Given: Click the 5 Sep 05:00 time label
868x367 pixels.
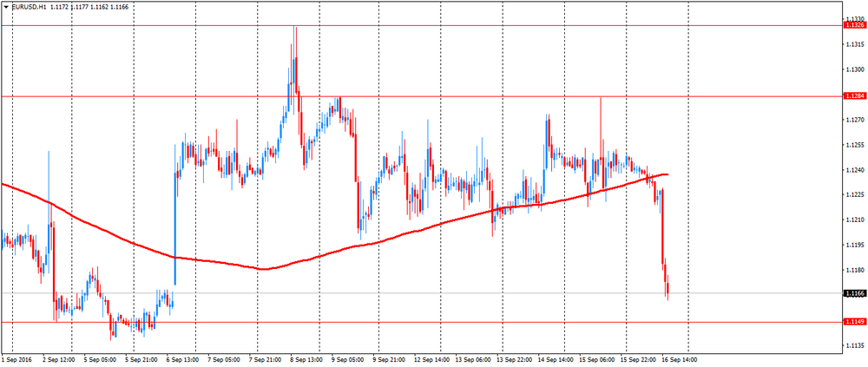Looking at the screenshot, I should [100, 360].
